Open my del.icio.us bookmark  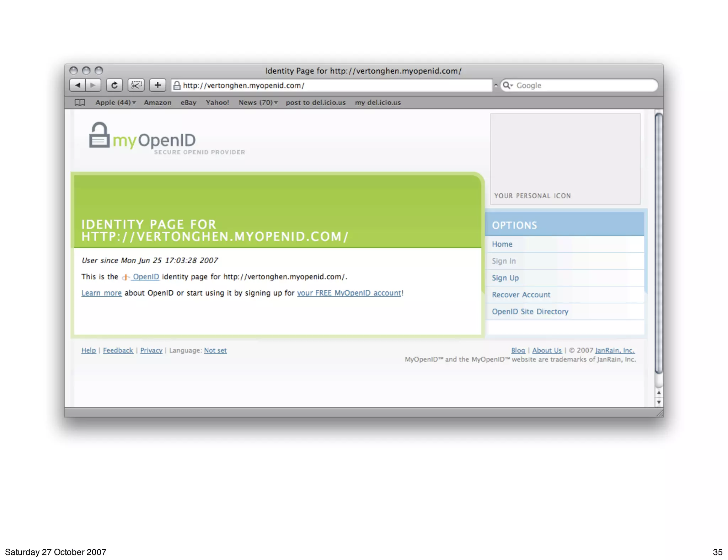pyautogui.click(x=378, y=102)
